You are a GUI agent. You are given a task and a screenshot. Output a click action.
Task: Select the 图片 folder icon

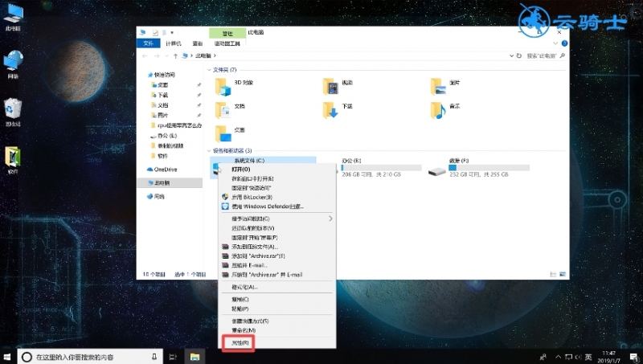click(x=438, y=87)
